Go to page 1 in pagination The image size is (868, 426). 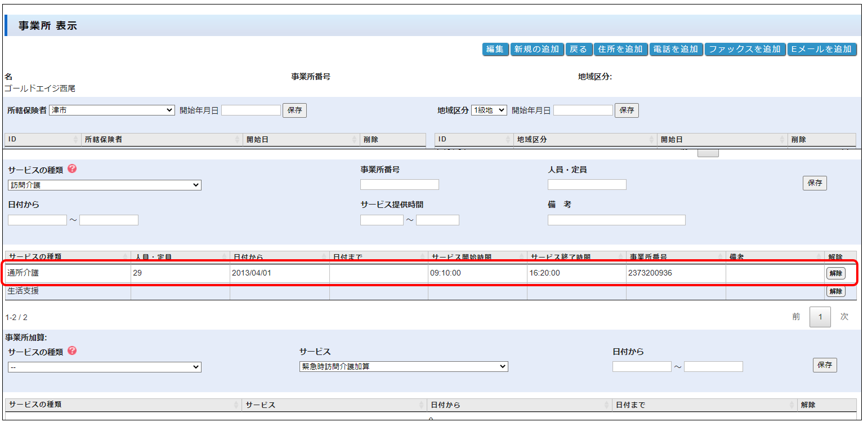coord(820,317)
